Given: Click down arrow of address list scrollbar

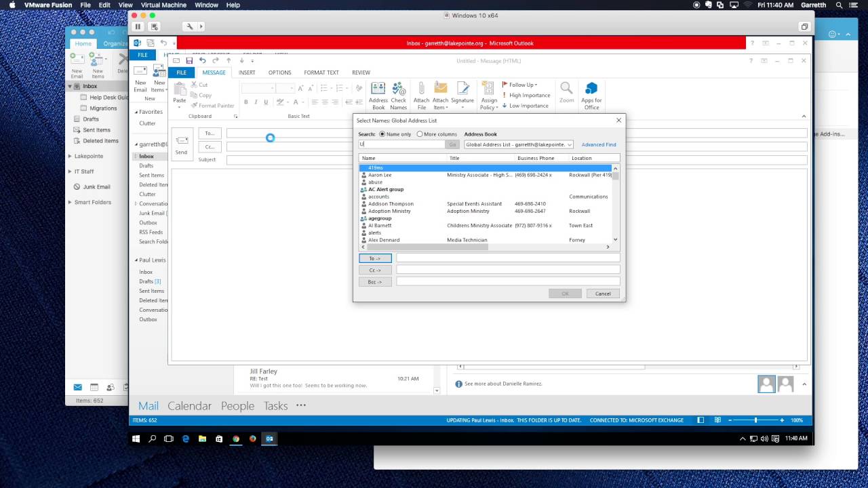Looking at the screenshot, I should pyautogui.click(x=615, y=239).
